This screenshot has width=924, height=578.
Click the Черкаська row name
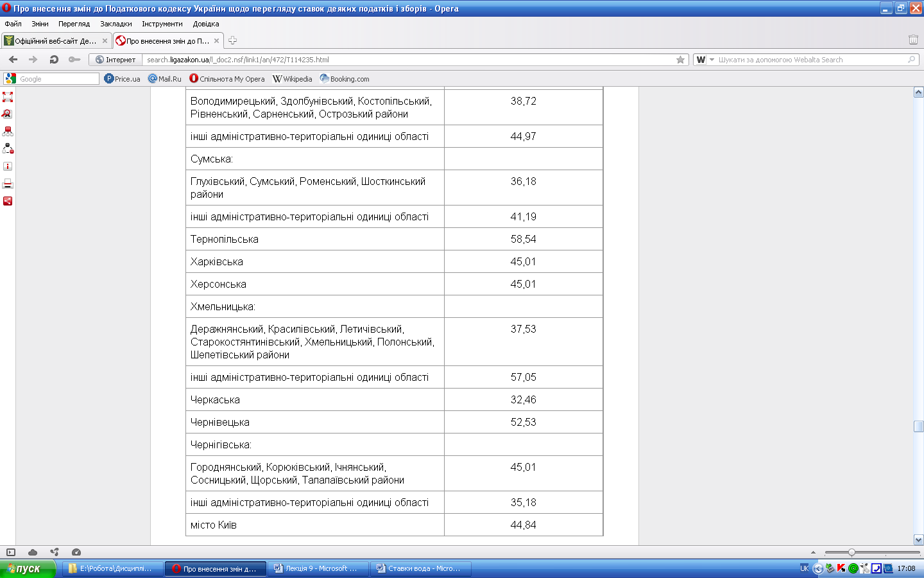click(215, 399)
